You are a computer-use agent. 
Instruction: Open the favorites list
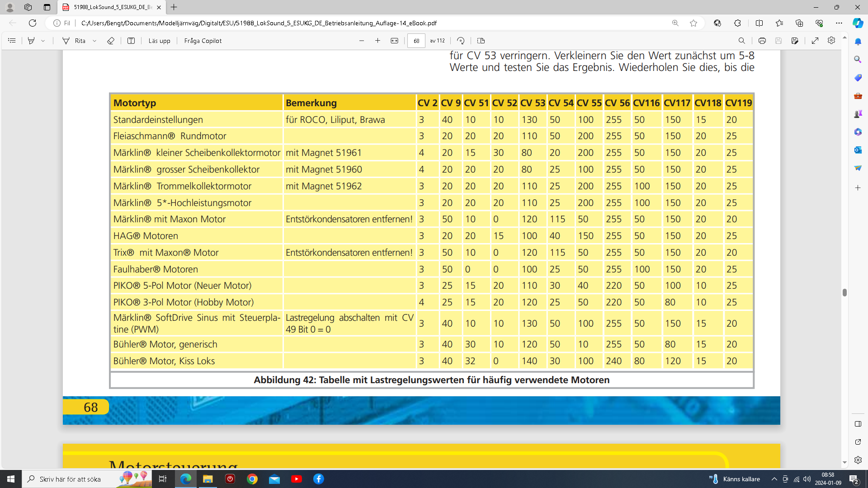(779, 23)
